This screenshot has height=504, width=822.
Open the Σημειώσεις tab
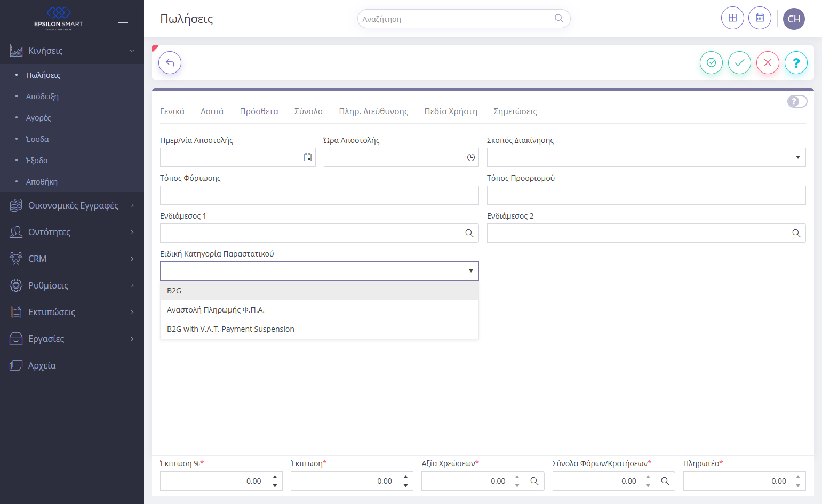coord(515,111)
